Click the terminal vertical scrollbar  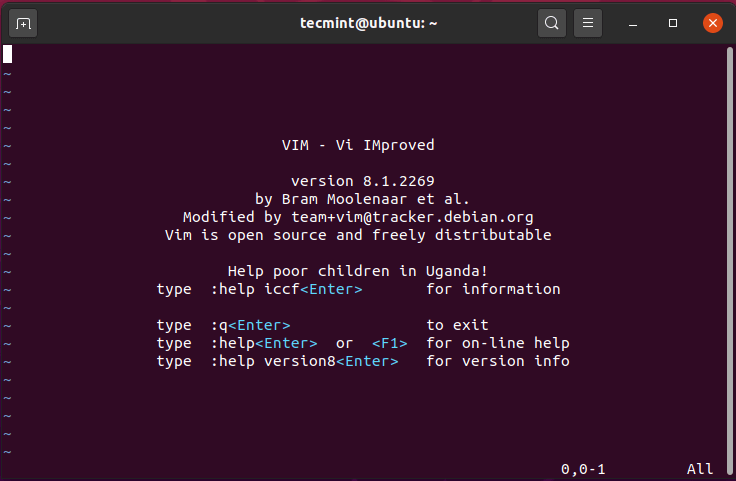(730, 260)
